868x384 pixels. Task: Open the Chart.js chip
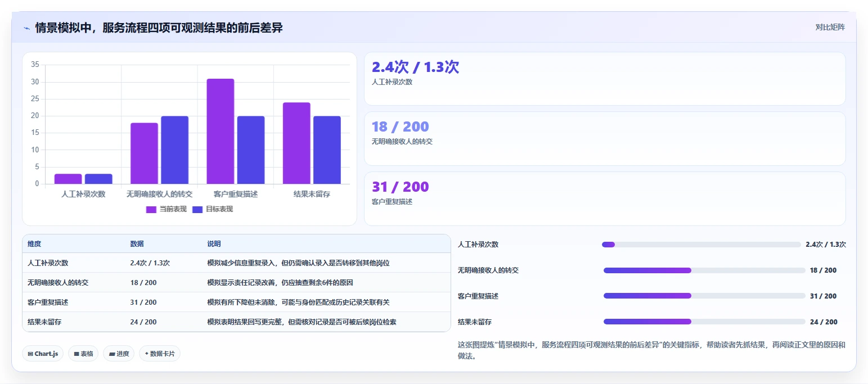43,354
